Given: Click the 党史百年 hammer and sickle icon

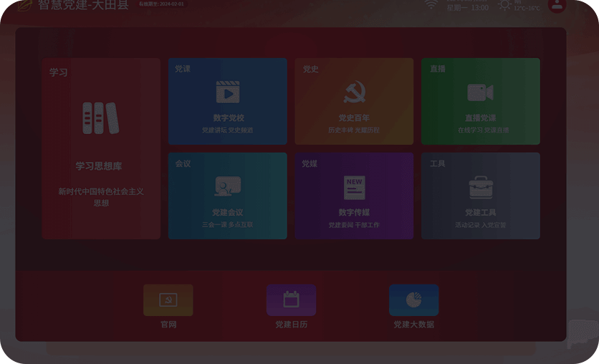Looking at the screenshot, I should click(x=354, y=92).
